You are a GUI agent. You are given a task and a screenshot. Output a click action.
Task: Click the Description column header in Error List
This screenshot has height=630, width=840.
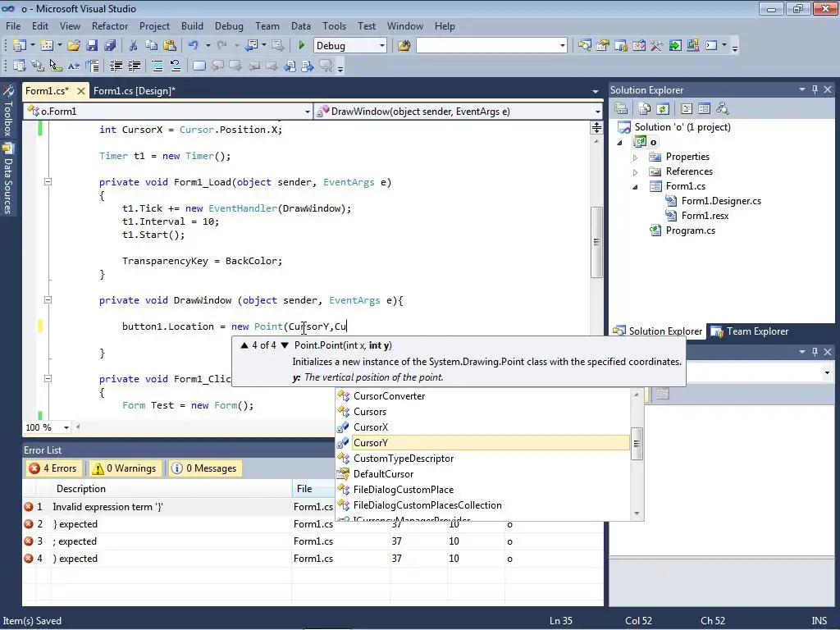tap(171, 489)
